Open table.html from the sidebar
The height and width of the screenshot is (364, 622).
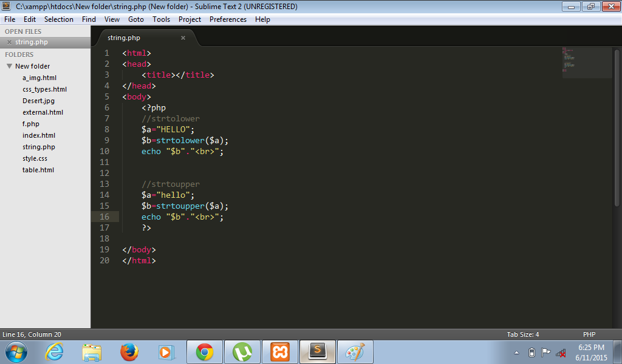[38, 170]
